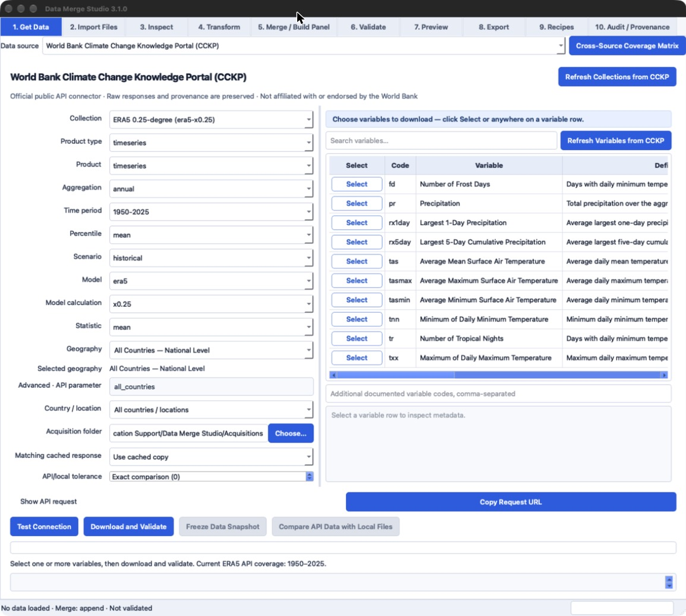The height and width of the screenshot is (616, 686).
Task: Open the Product type dropdown
Action: pyautogui.click(x=211, y=143)
